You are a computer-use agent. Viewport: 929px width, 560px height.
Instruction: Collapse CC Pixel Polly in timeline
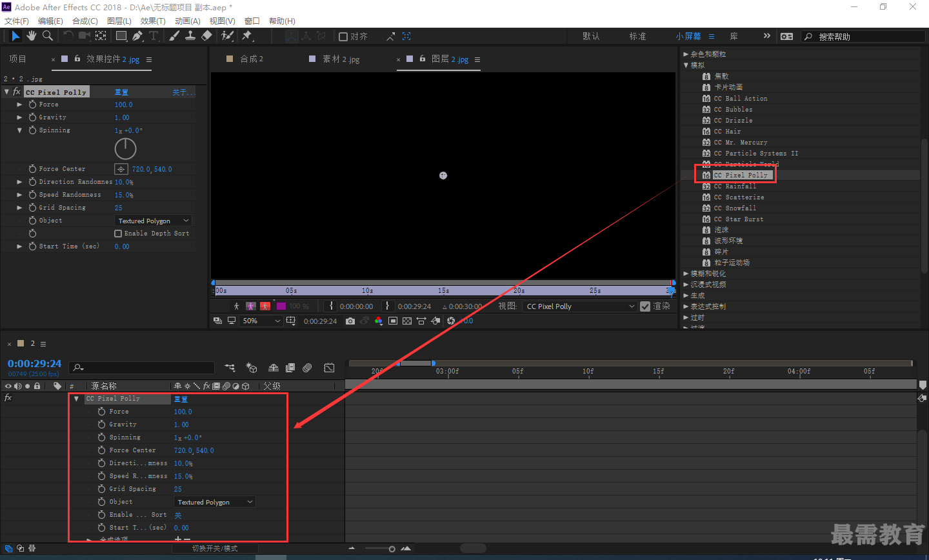[x=76, y=399]
